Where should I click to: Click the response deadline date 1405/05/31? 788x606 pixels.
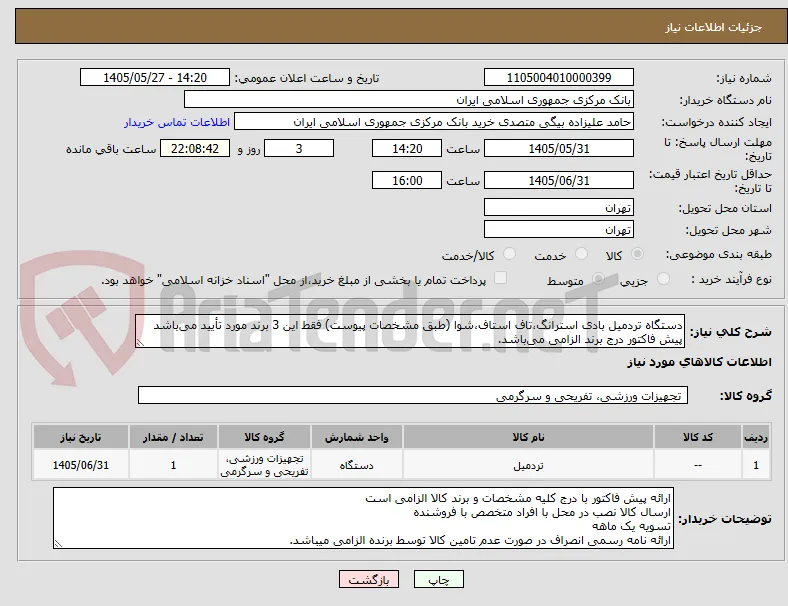coord(558,149)
